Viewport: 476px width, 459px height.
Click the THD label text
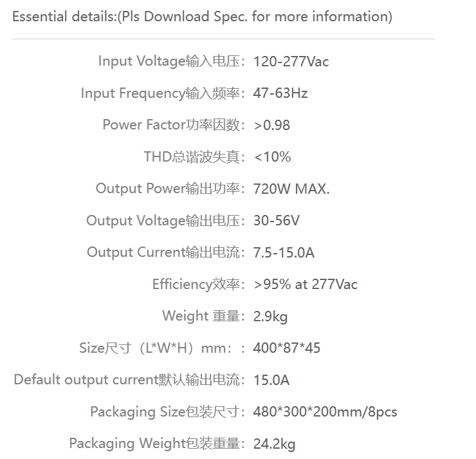pos(194,157)
